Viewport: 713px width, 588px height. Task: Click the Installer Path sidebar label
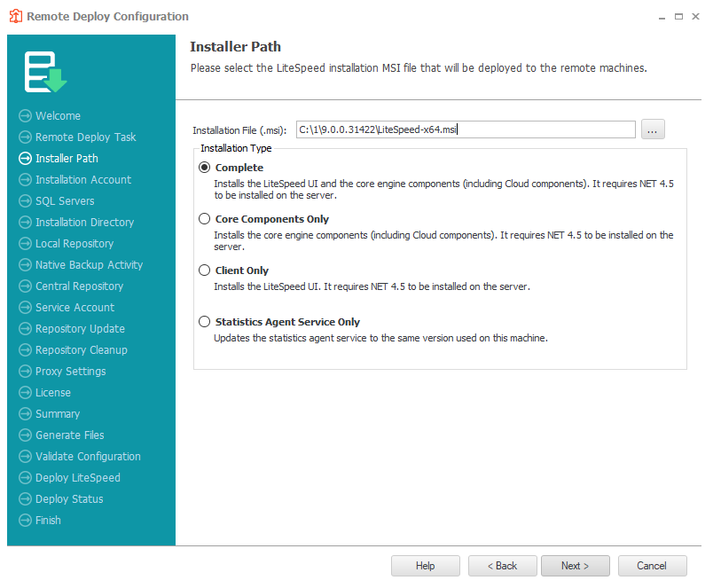pos(67,158)
